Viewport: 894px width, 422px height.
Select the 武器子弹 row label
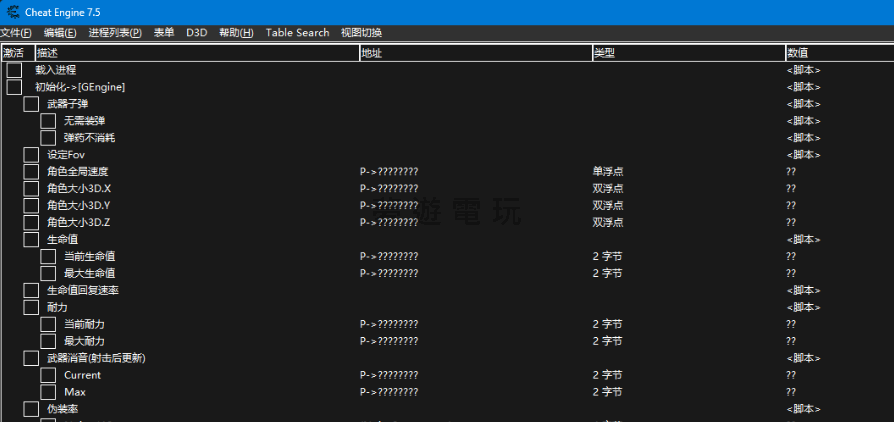pos(68,104)
